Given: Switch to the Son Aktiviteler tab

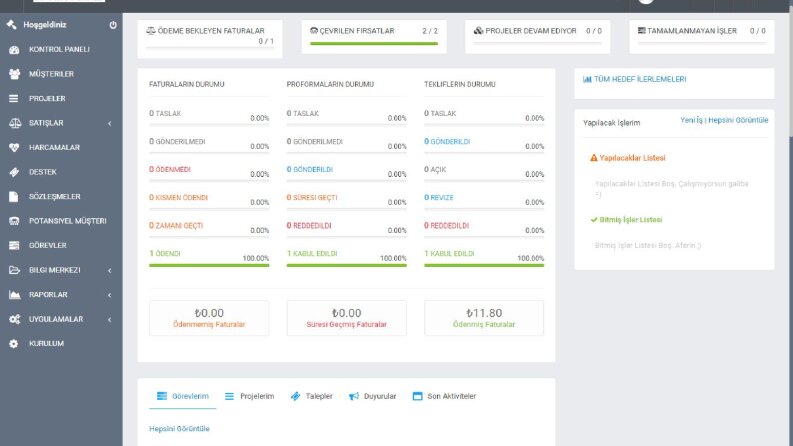Looking at the screenshot, I should 445,396.
